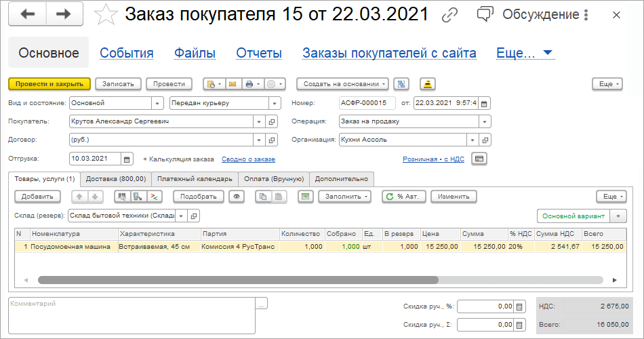Click Провести button
The image size is (644, 339).
169,84
